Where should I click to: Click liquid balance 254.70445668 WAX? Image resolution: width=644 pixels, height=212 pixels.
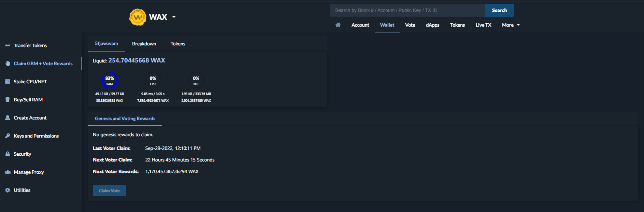[x=137, y=60]
